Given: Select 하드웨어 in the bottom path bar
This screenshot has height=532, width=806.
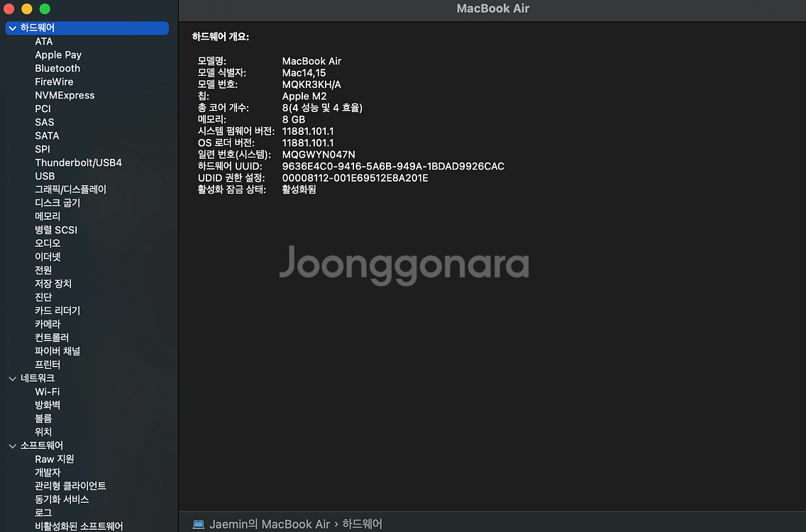Looking at the screenshot, I should (x=362, y=524).
